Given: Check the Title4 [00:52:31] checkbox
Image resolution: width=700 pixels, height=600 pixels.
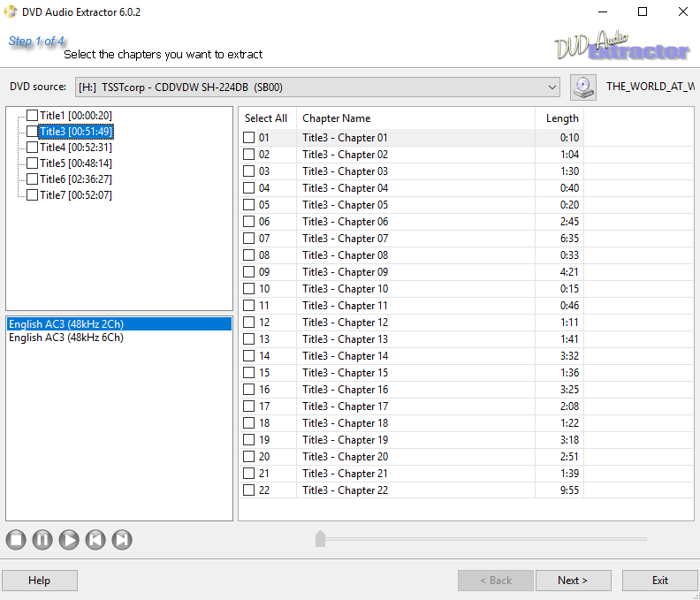Looking at the screenshot, I should (x=32, y=148).
